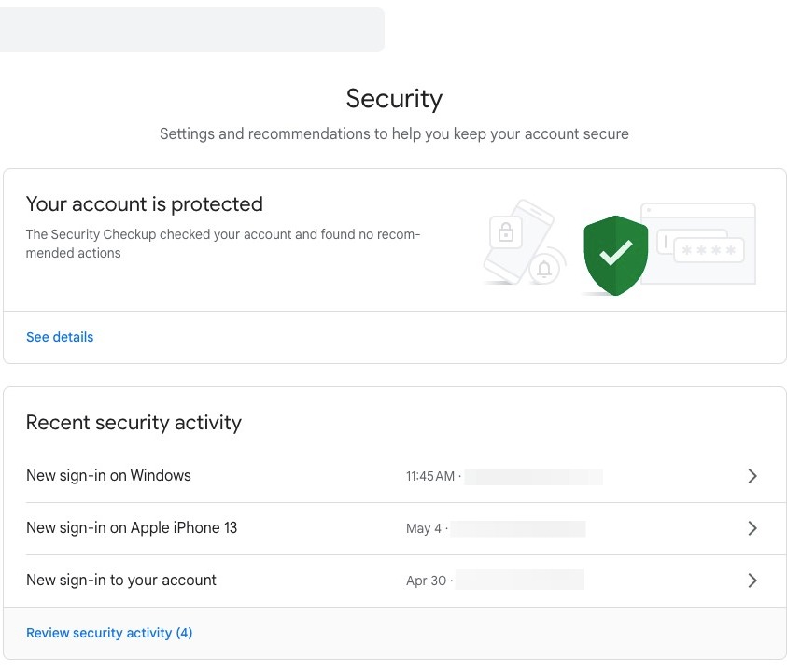Image resolution: width=787 pixels, height=672 pixels.
Task: Click the Security page heading
Action: (x=394, y=99)
